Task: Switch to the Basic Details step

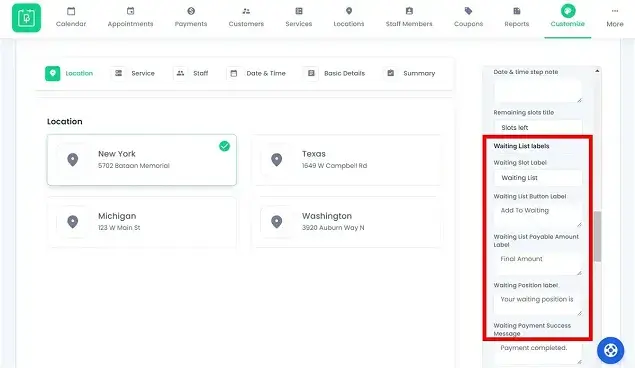Action: pos(334,73)
